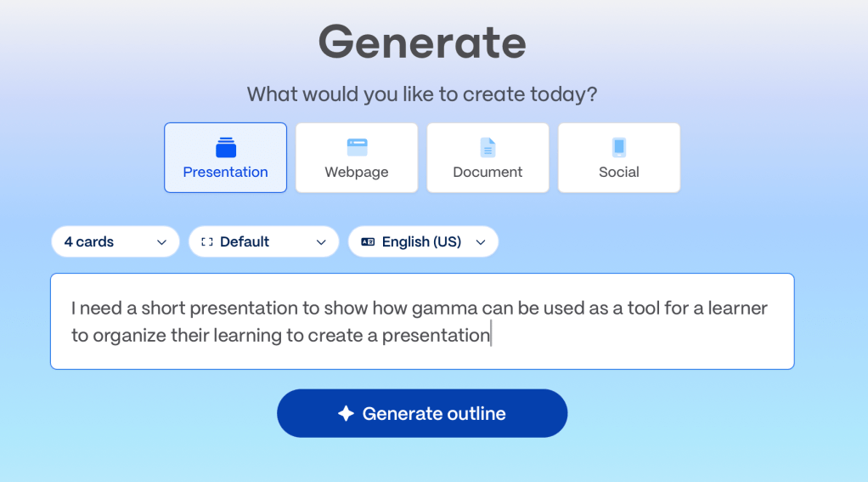Screen dimensions: 868x482
Task: Click the Webpage browser window icon
Action: 357,147
